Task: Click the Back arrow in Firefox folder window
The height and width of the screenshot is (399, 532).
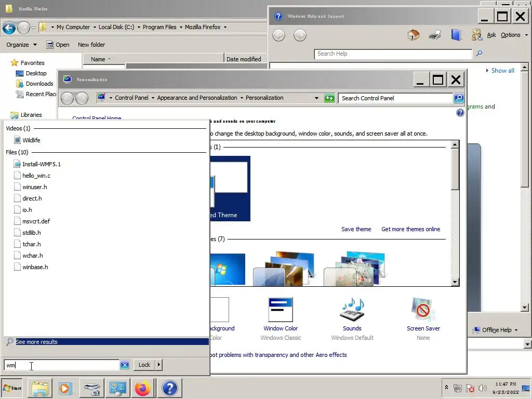Action: (9, 28)
